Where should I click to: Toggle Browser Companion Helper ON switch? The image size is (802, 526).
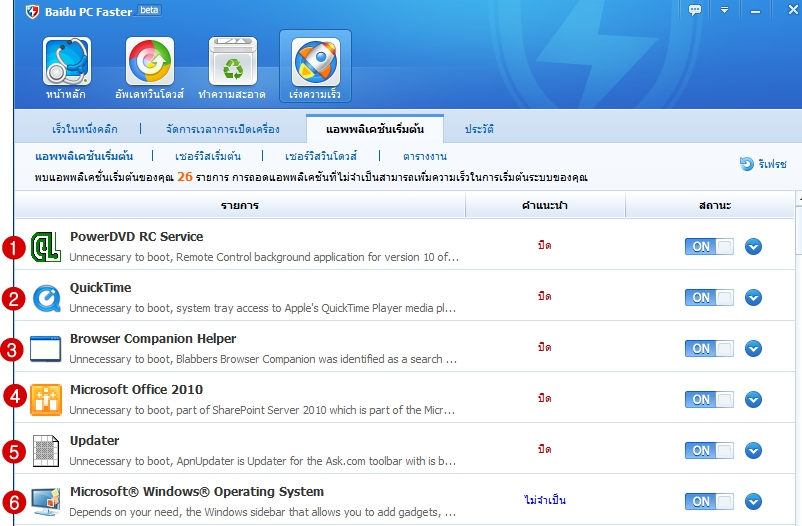point(709,348)
